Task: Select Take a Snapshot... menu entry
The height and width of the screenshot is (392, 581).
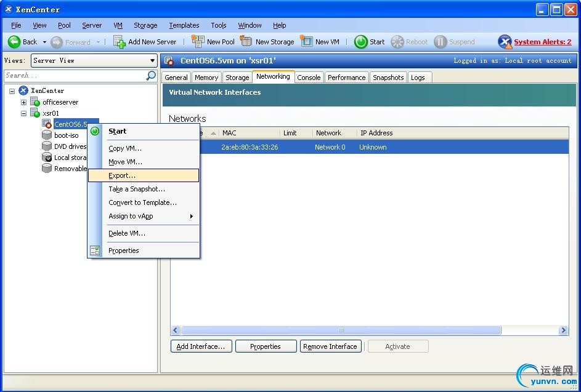Action: pos(137,189)
